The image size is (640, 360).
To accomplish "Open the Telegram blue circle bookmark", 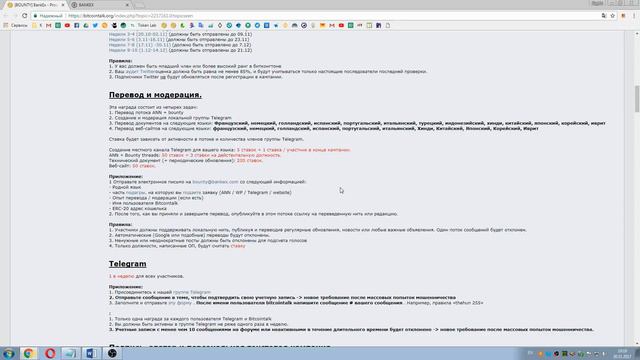I will point(257,25).
